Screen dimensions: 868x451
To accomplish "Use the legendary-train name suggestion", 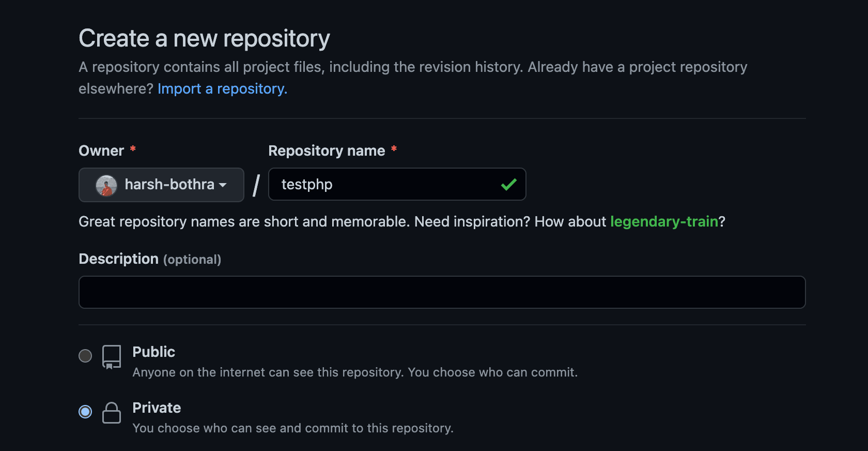I will [664, 222].
